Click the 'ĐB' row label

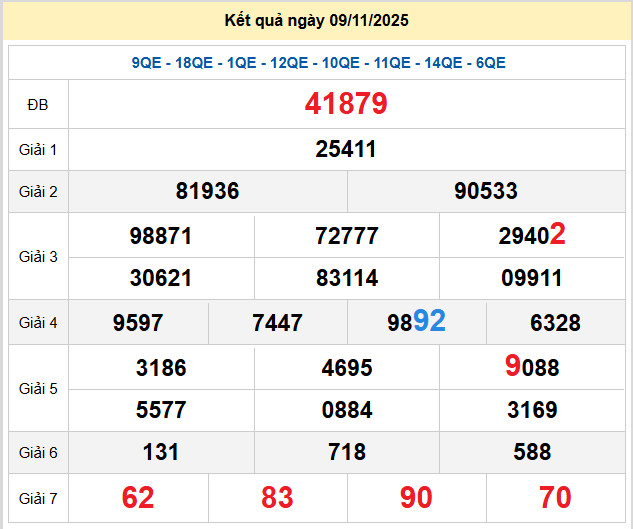[38, 105]
